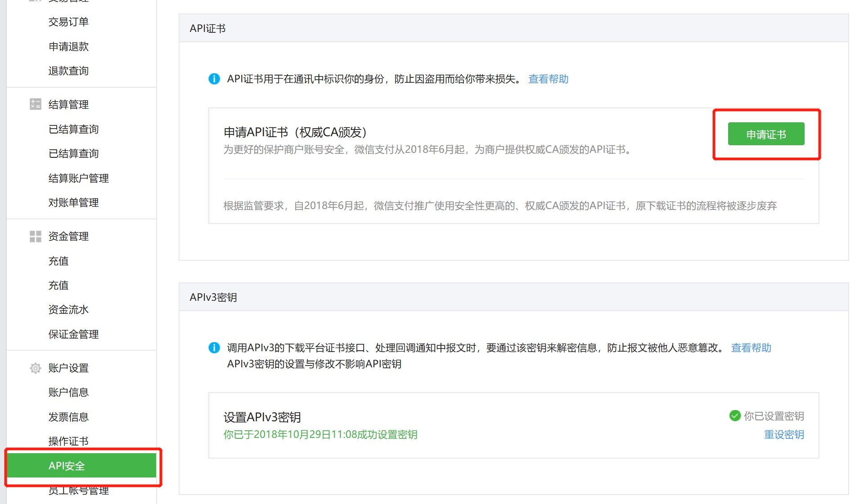Navigate to 结算账户管理
Viewport: 855px width, 504px height.
click(78, 178)
